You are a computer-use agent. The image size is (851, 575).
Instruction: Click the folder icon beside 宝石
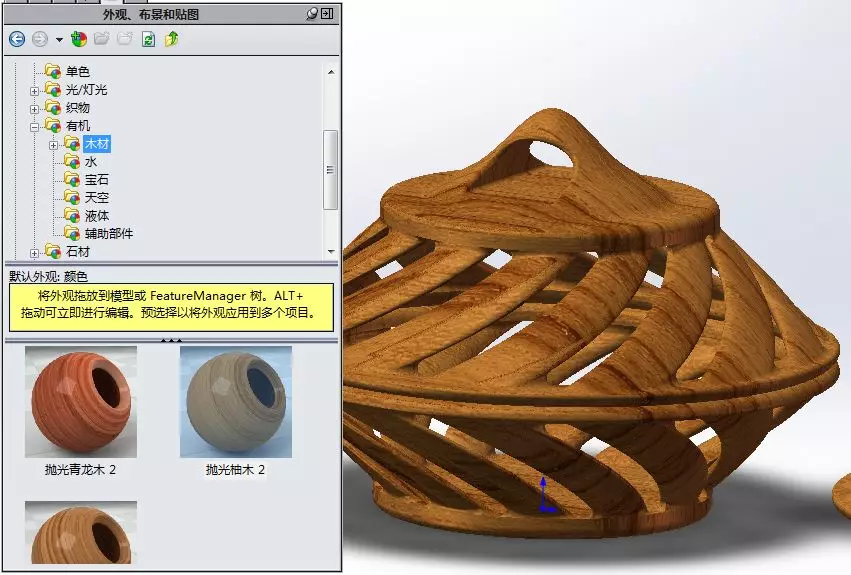coord(72,179)
